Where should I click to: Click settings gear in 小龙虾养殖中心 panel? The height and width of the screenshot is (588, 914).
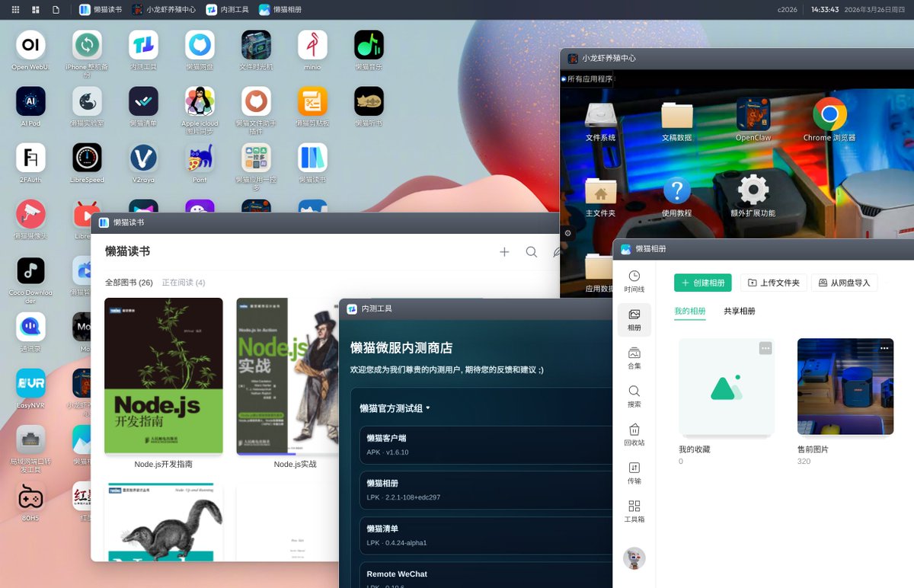pyautogui.click(x=567, y=233)
